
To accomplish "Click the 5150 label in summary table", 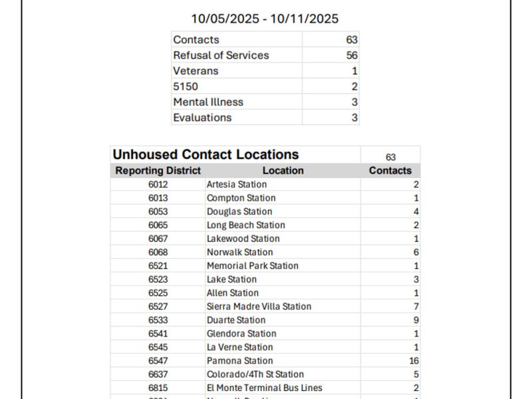I will [x=186, y=86].
